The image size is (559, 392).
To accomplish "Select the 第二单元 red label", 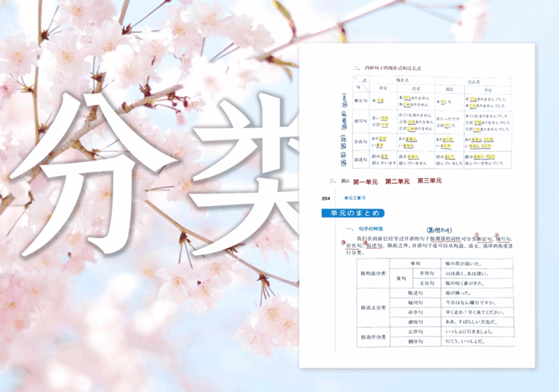I will pyautogui.click(x=398, y=182).
